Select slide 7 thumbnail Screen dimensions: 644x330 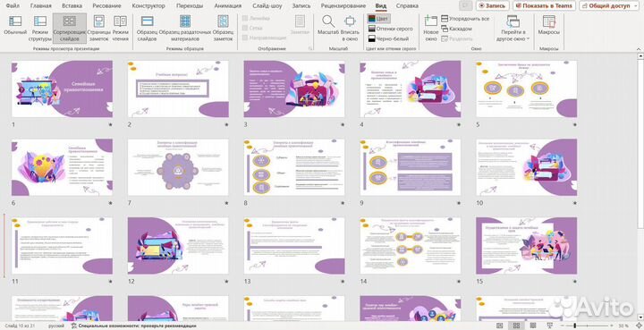178,167
